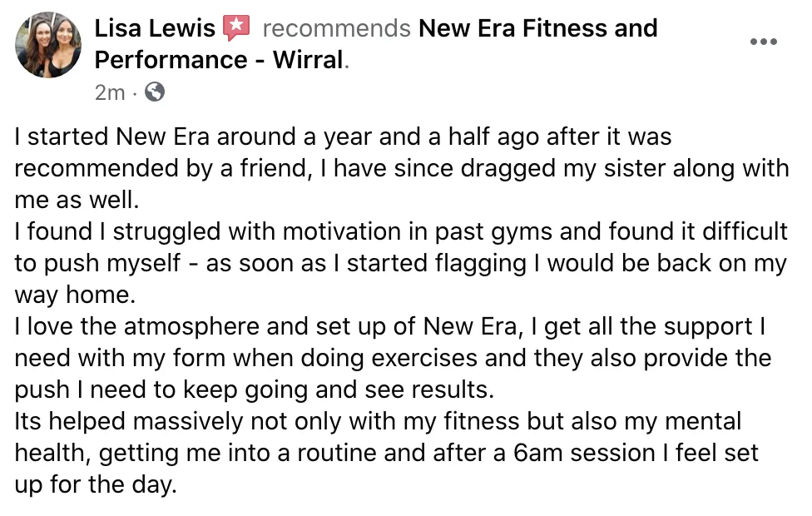Open Lisa Lewis's profile picture
The width and height of the screenshot is (812, 516).
point(48,45)
